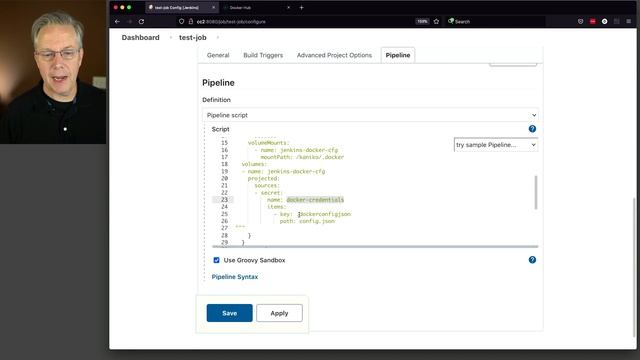Screen dimensions: 640x360
Task: Uncheck Use Groovy Sandbox checkbox
Action: pos(216,260)
